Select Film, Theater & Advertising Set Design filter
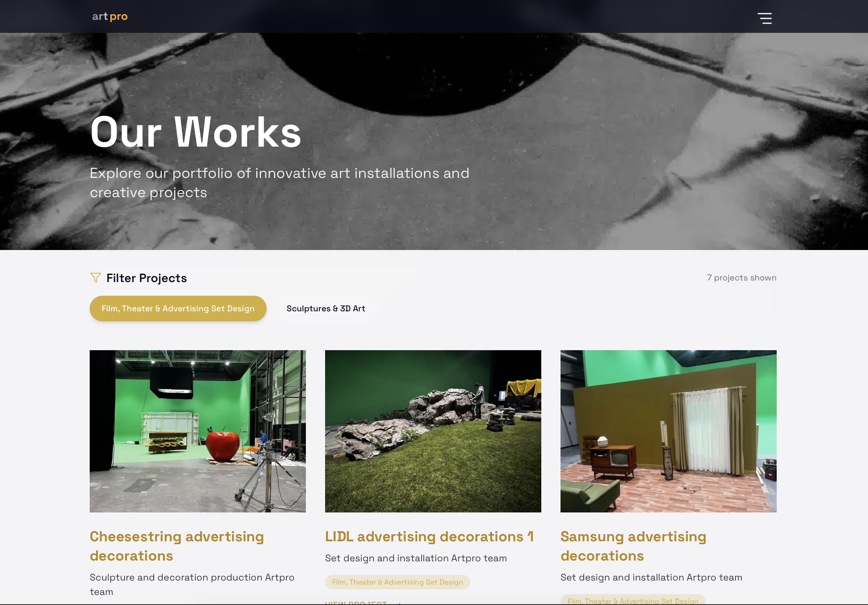 click(x=178, y=309)
